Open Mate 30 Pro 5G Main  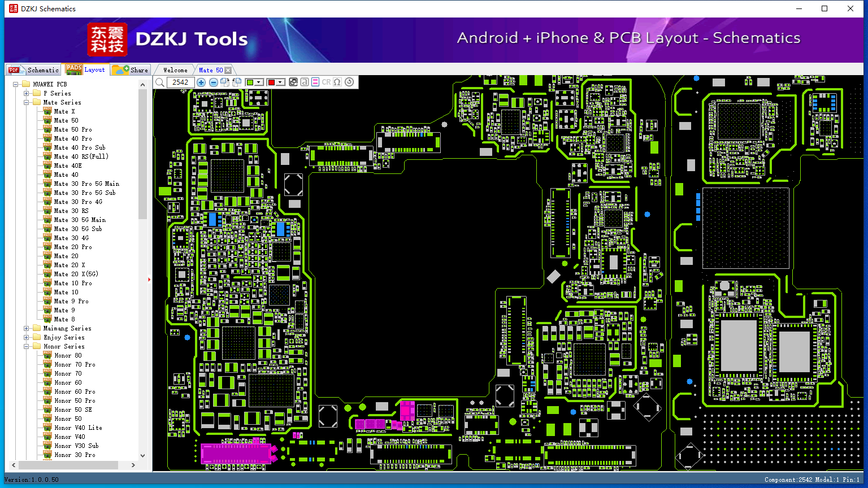coord(86,184)
